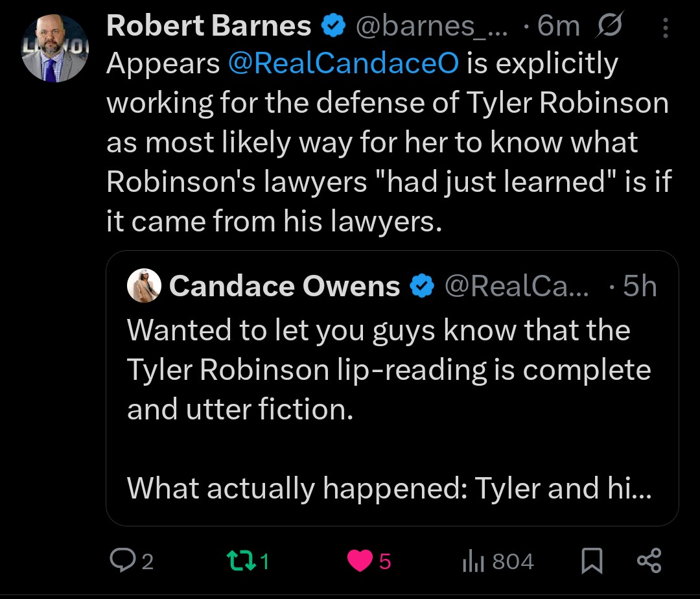Image resolution: width=700 pixels, height=599 pixels.
Task: Click the Candace Owens name in quote
Action: (284, 286)
